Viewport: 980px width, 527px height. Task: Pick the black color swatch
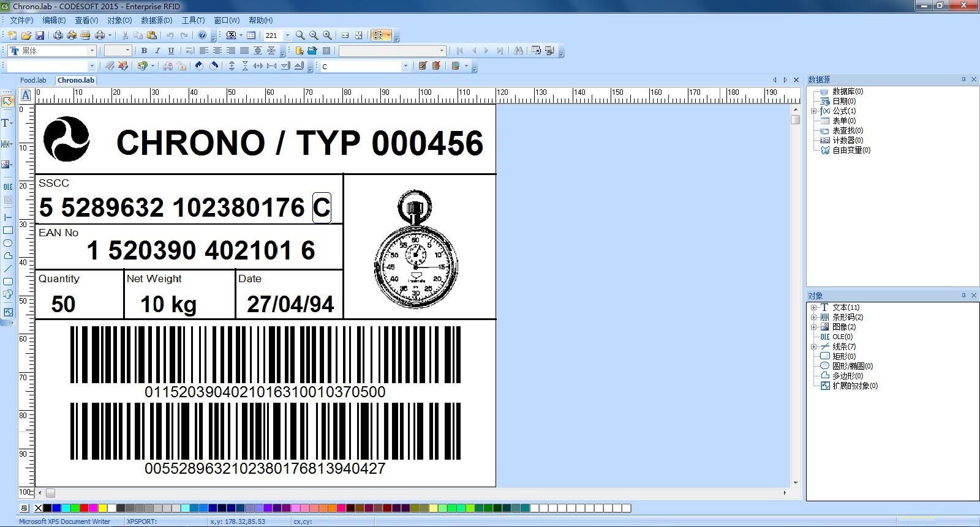click(47, 508)
